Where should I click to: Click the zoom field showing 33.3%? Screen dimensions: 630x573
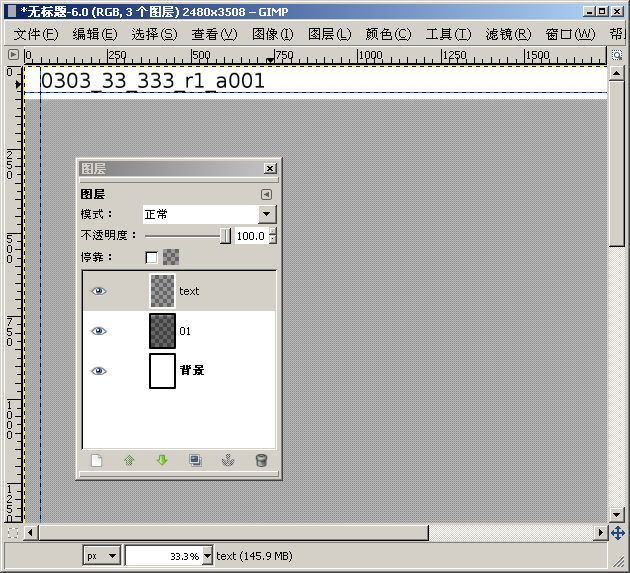(x=164, y=556)
